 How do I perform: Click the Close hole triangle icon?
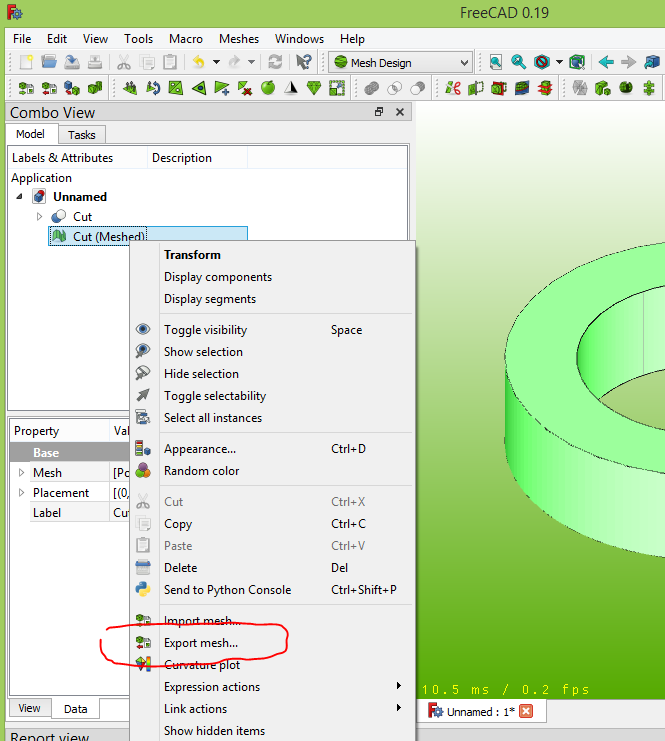[199, 88]
